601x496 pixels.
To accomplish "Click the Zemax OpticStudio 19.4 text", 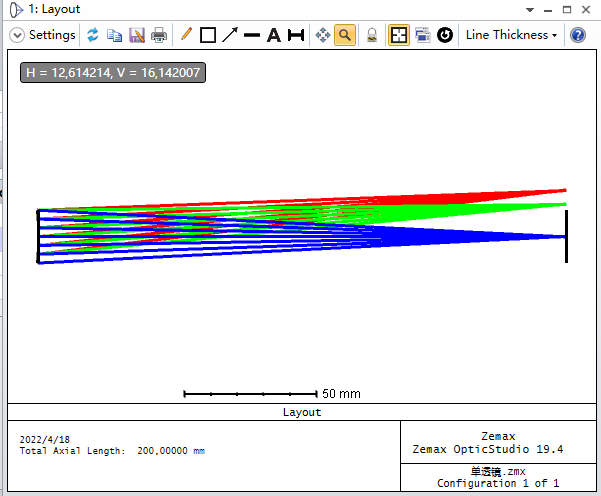I will (x=488, y=449).
